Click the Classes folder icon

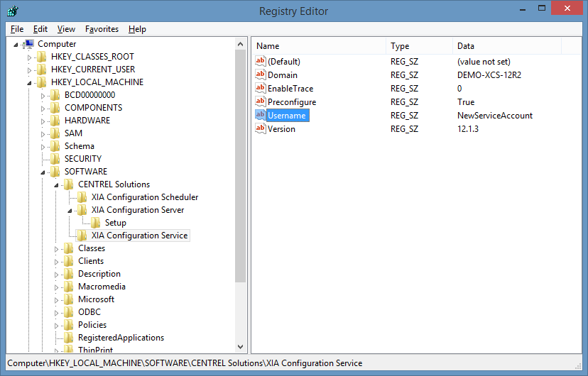(69, 248)
